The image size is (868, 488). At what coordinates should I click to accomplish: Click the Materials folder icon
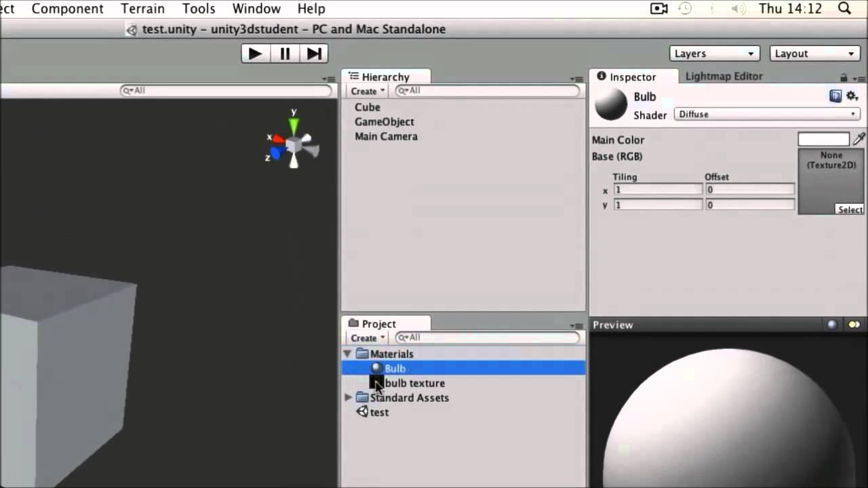point(362,354)
